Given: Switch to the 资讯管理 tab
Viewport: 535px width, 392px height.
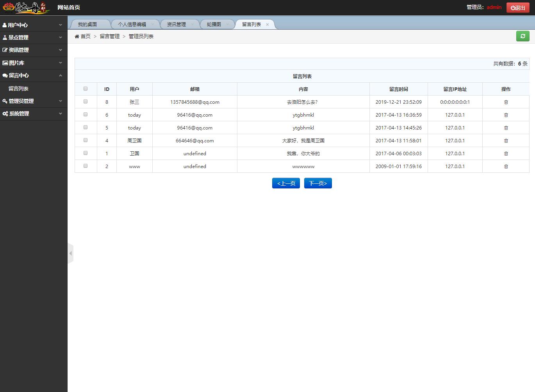Looking at the screenshot, I should pos(177,25).
